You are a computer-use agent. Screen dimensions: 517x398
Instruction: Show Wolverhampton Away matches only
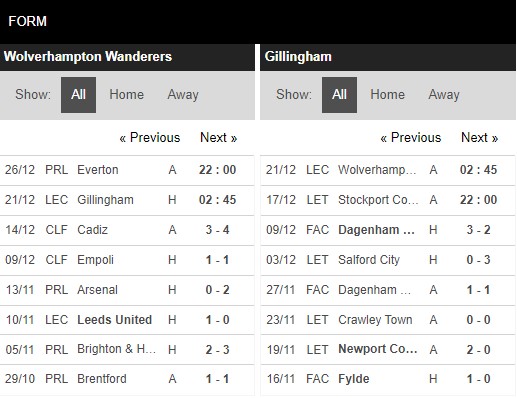click(183, 95)
